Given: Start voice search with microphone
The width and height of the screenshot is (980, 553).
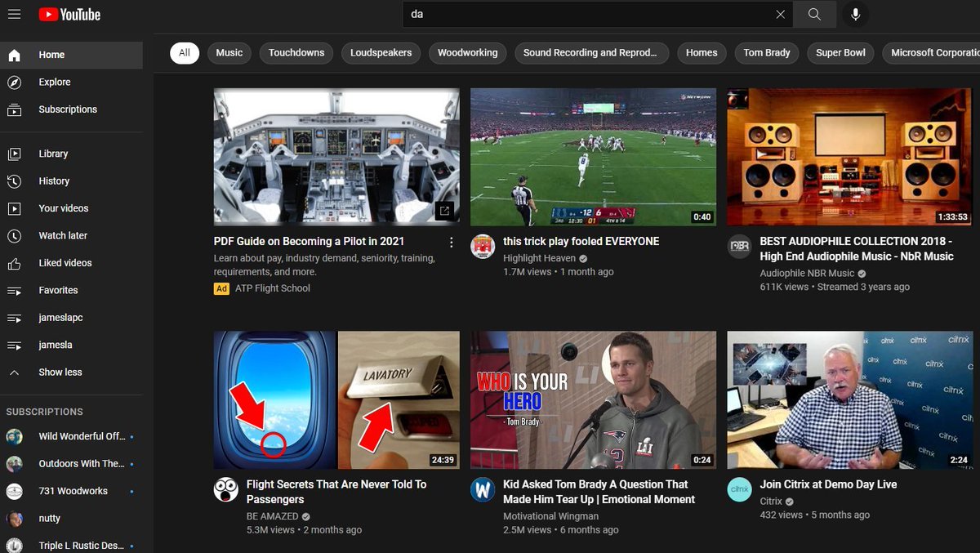Looking at the screenshot, I should 856,14.
